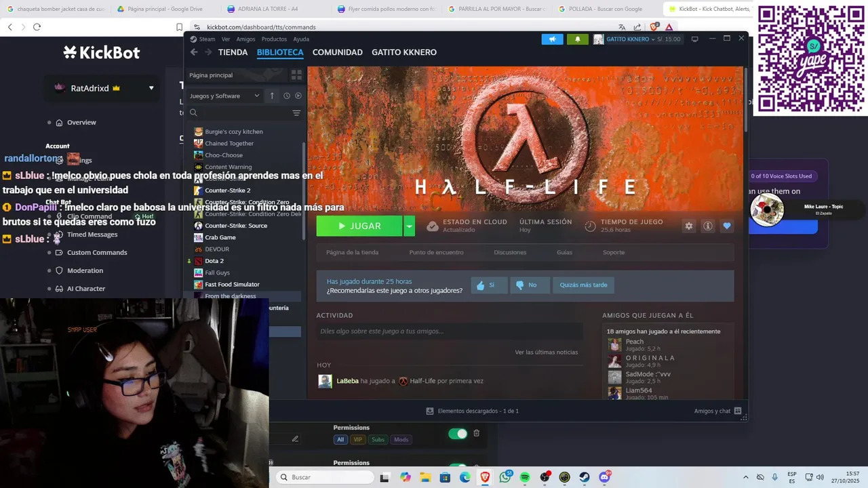Switch Steam to Big Picture mode icon

tap(694, 39)
